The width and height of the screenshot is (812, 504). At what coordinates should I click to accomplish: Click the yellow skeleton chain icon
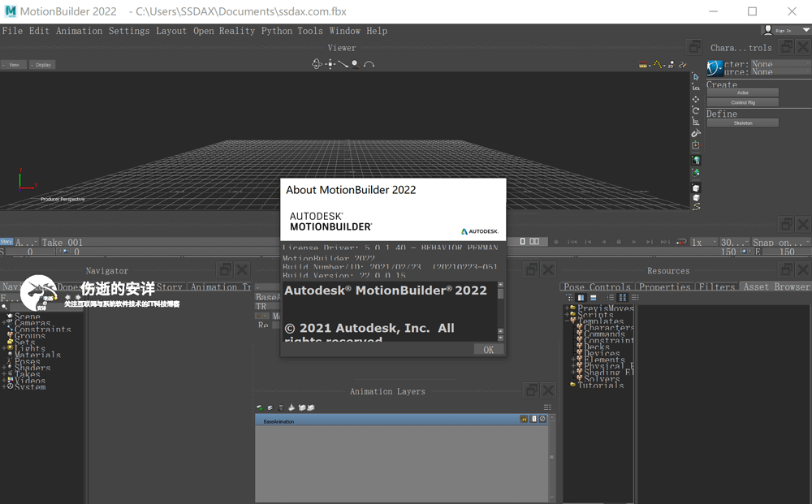point(658,65)
